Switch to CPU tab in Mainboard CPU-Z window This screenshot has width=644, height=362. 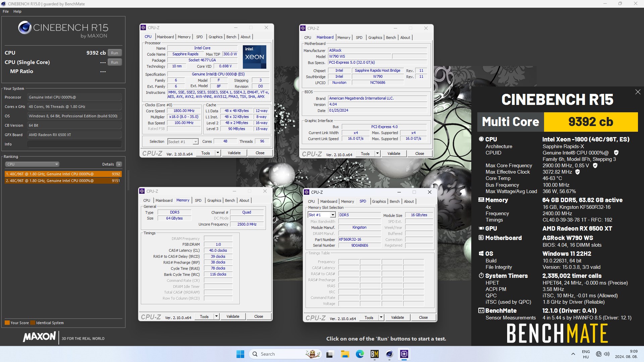pyautogui.click(x=308, y=38)
